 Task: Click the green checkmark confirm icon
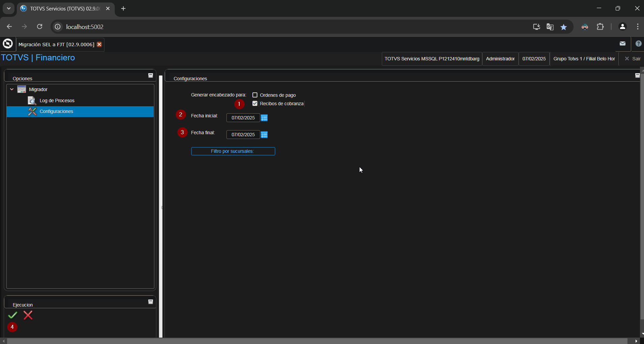(x=13, y=315)
